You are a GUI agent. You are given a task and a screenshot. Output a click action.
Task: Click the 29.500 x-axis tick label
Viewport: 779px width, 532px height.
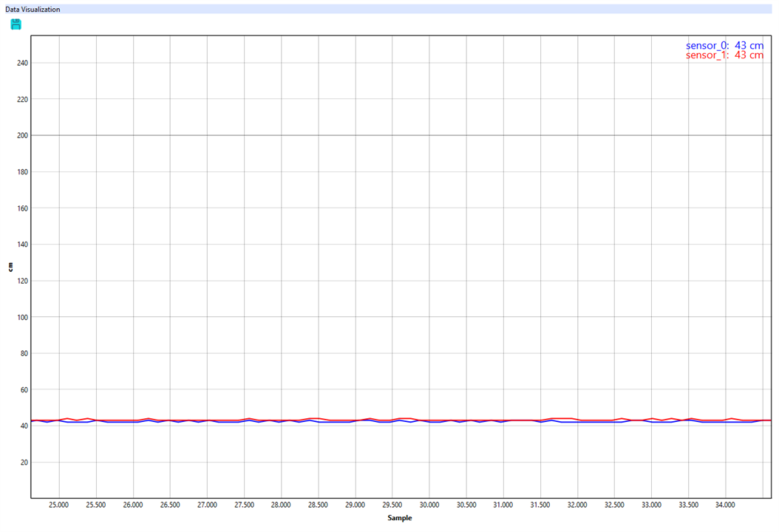pyautogui.click(x=392, y=505)
